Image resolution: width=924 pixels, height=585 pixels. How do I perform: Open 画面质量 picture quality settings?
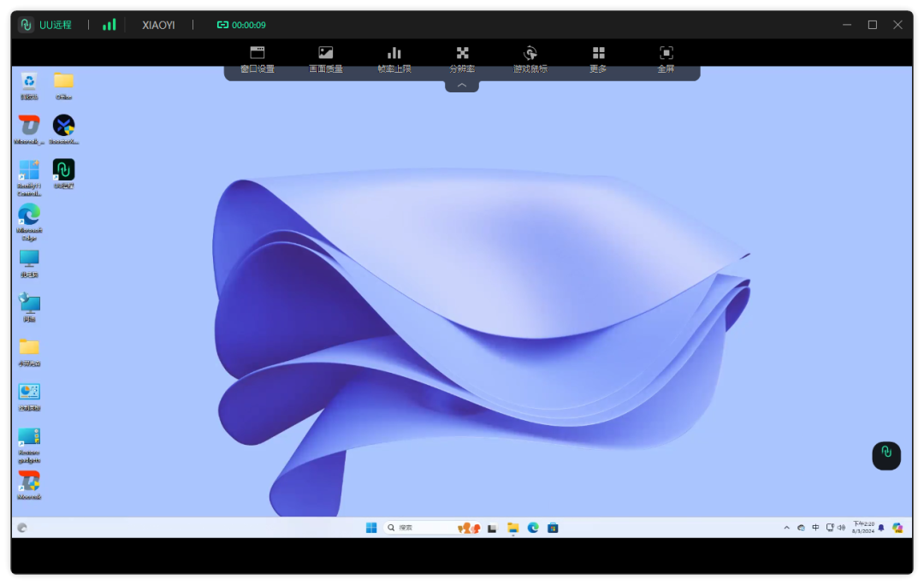tap(325, 59)
